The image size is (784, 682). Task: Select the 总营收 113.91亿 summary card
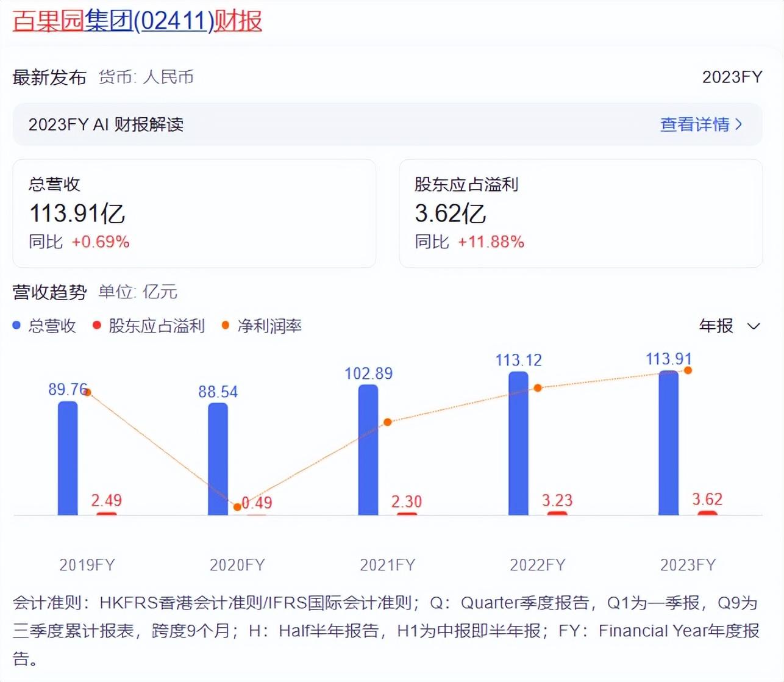(194, 213)
